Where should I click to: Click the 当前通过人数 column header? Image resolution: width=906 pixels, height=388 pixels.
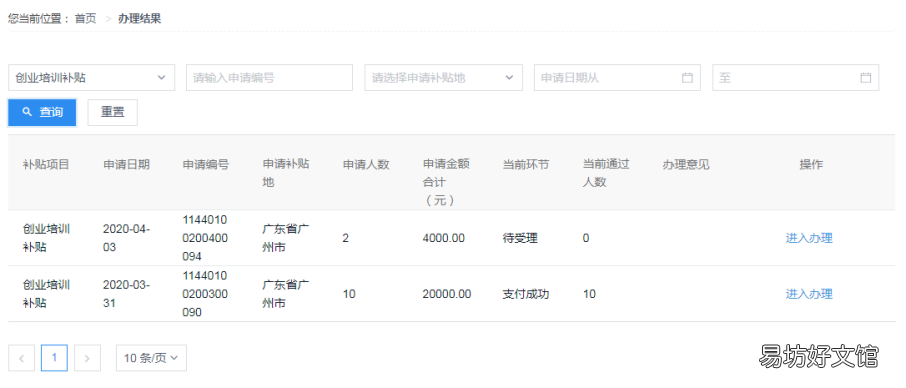pos(606,173)
